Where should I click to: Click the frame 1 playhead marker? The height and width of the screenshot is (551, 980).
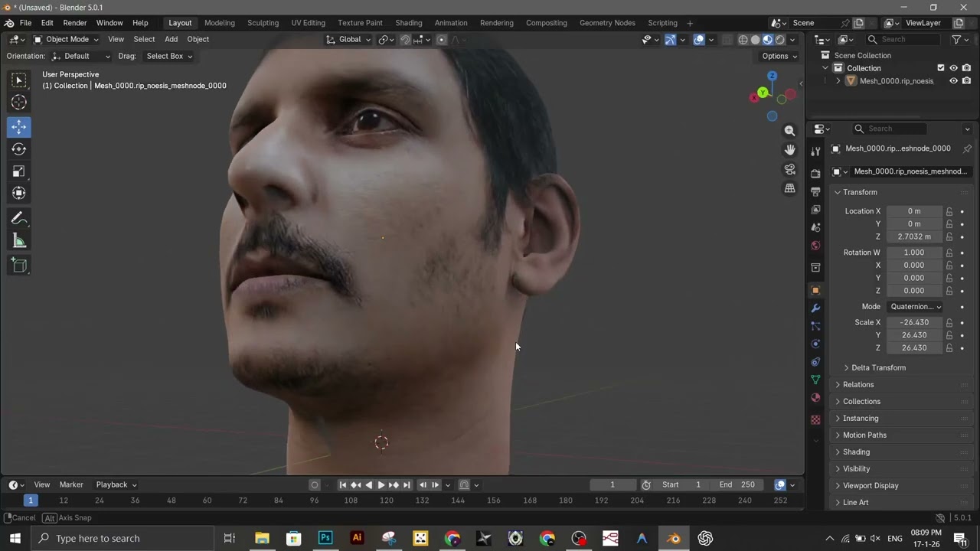click(x=31, y=500)
